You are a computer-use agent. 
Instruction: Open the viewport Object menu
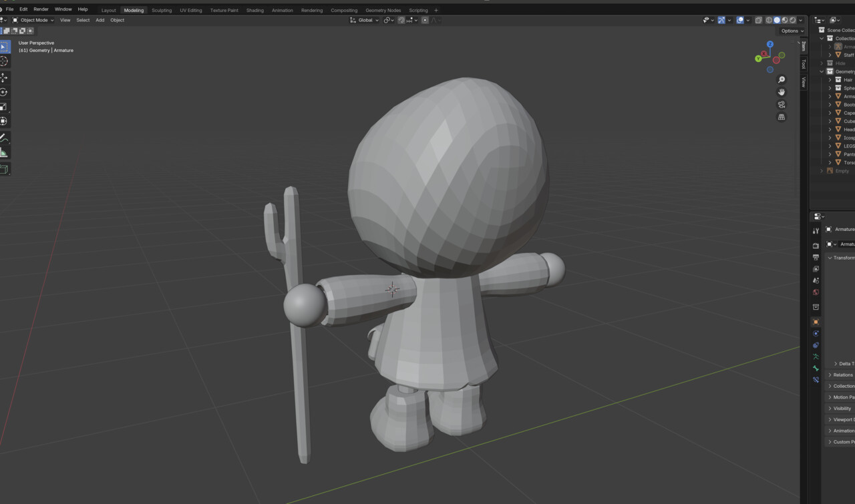click(117, 20)
